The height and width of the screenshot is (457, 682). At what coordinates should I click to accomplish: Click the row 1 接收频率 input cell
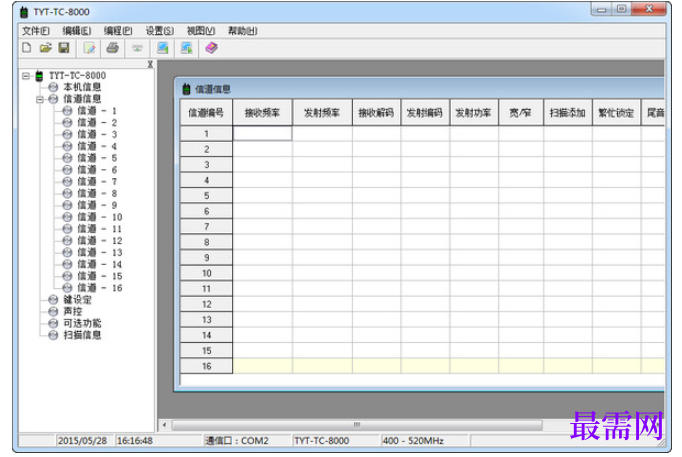263,133
